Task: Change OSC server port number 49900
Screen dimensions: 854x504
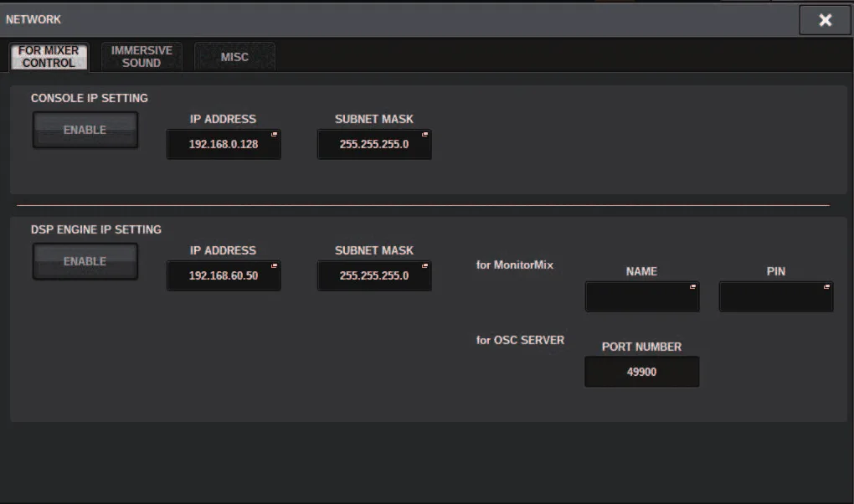Action: pyautogui.click(x=642, y=372)
